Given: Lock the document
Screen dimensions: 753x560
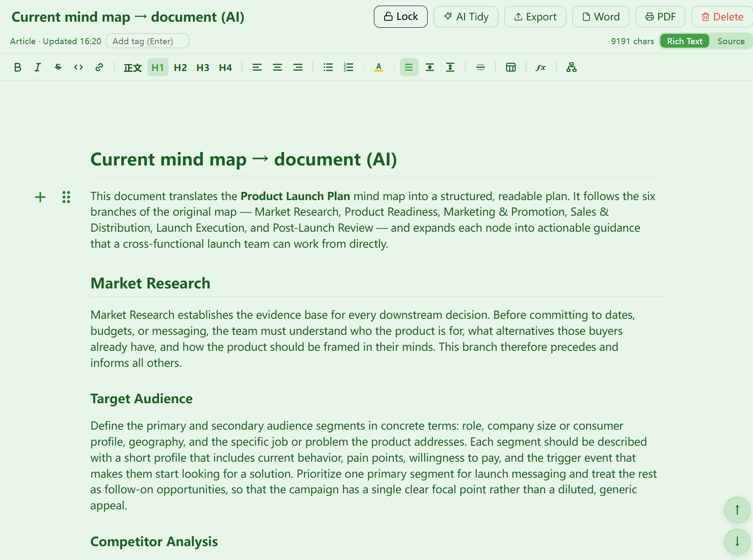Looking at the screenshot, I should (x=401, y=17).
